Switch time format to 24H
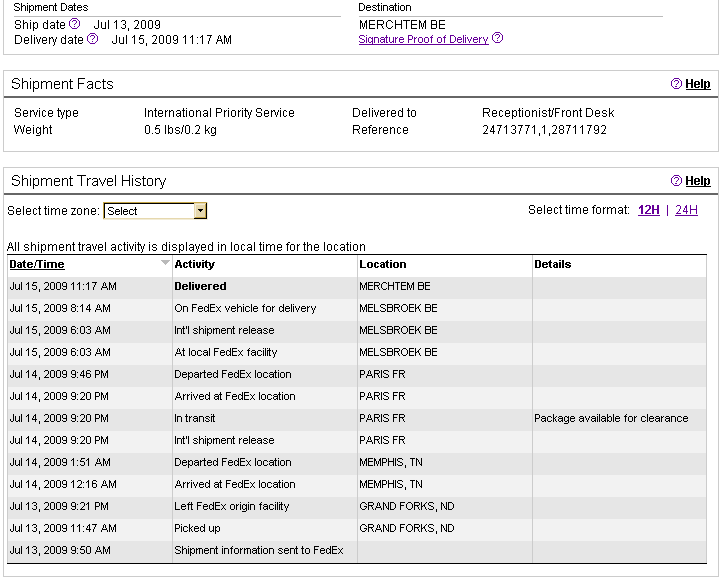The image size is (726, 582). (686, 210)
